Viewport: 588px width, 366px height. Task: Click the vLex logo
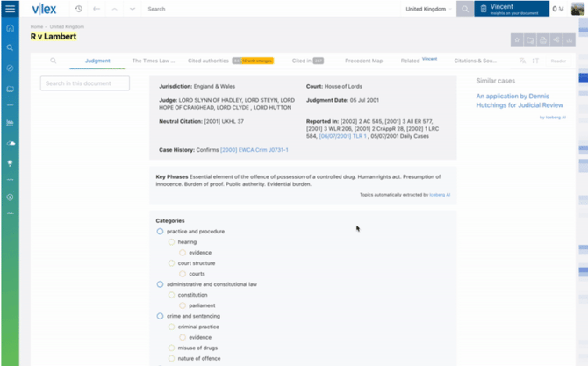44,9
